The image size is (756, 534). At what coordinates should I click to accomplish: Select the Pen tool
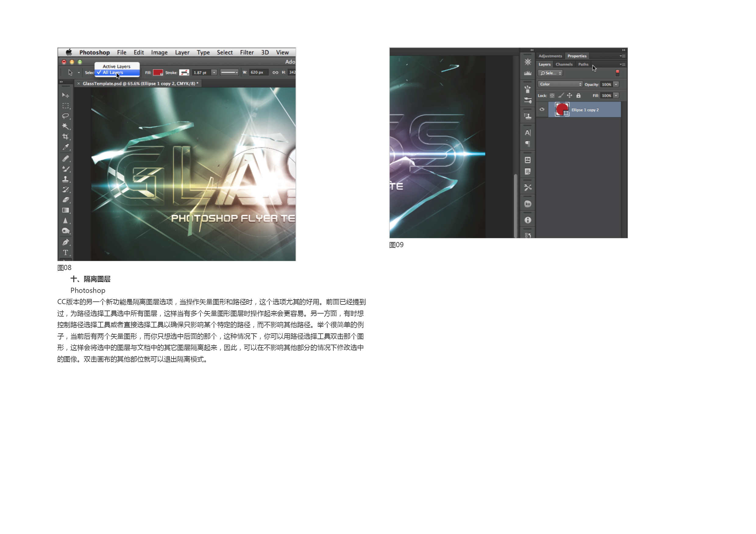click(x=66, y=242)
